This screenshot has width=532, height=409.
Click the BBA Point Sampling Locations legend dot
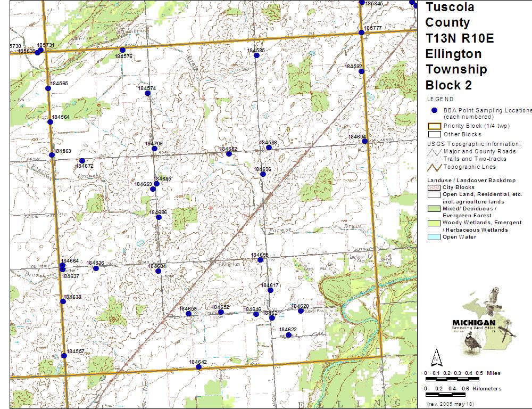point(435,110)
